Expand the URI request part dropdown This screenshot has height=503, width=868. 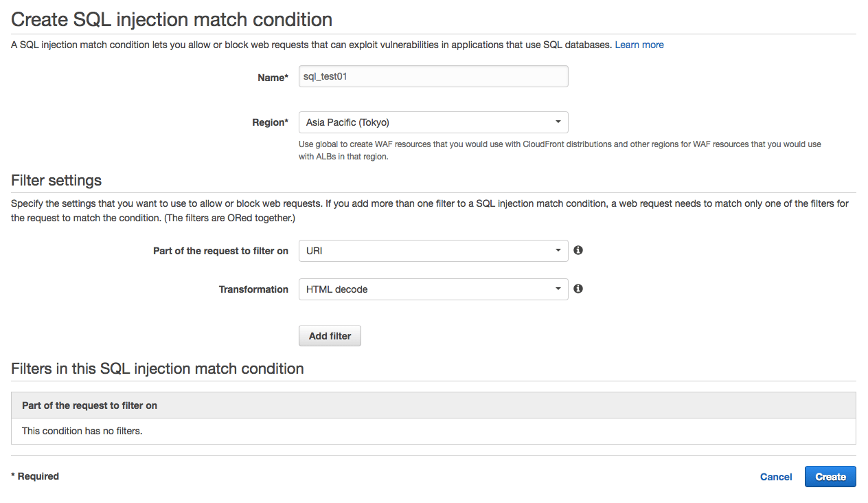click(433, 251)
